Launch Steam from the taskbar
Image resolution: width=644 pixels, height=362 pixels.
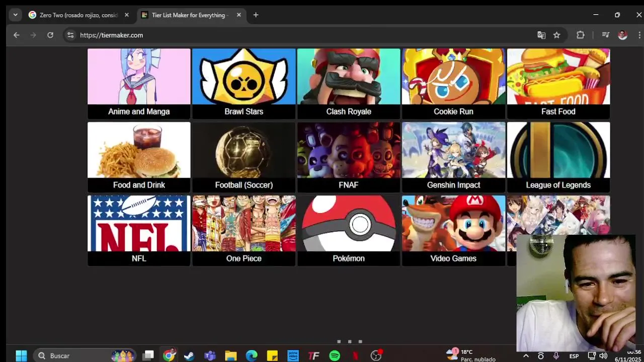click(189, 356)
